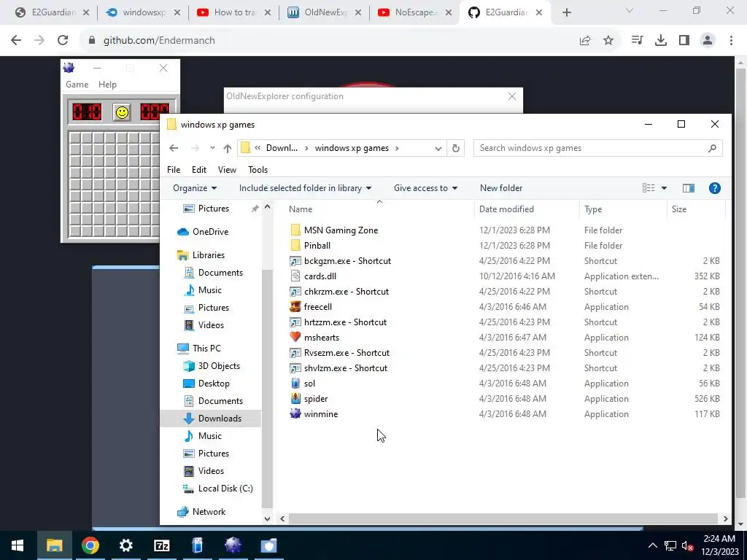Expand Include selected folder in library
The image size is (747, 560).
(305, 188)
